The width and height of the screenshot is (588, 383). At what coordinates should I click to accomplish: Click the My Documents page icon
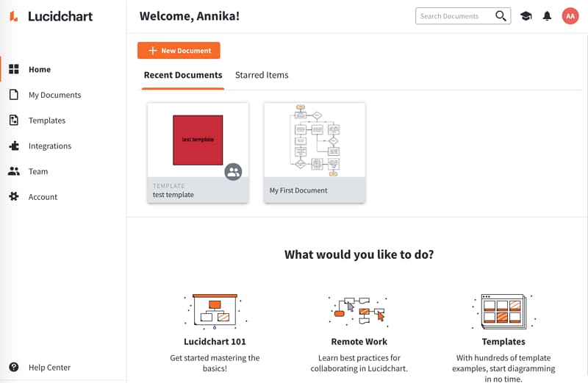[x=13, y=95]
